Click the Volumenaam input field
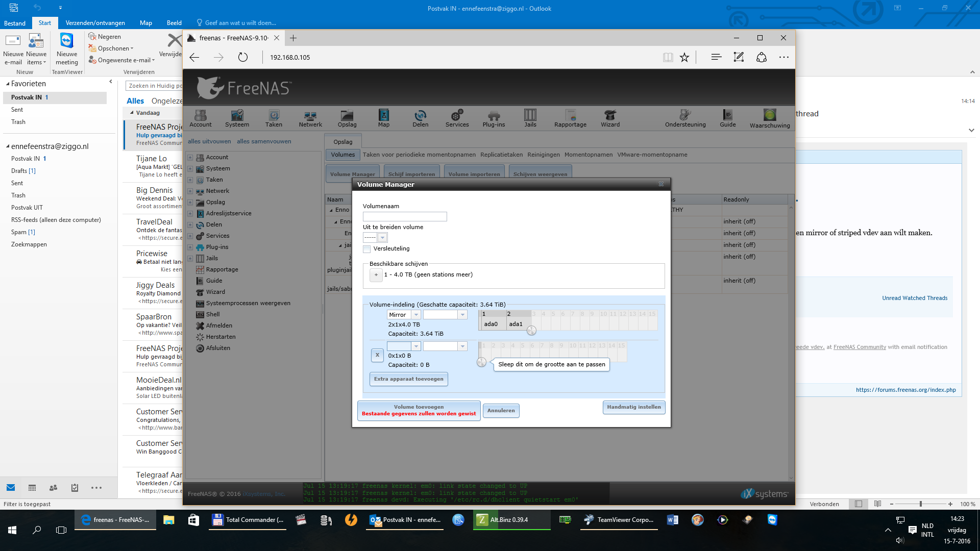The width and height of the screenshot is (980, 551). [405, 217]
